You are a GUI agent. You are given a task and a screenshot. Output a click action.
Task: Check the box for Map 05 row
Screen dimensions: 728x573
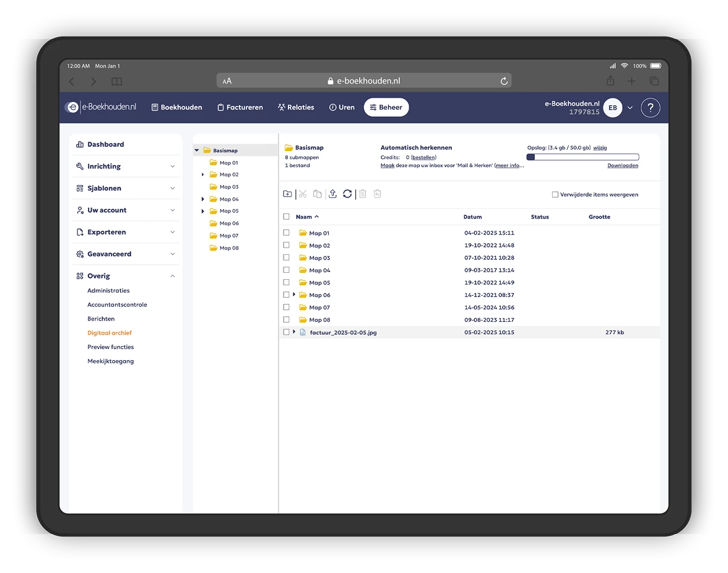tap(287, 282)
